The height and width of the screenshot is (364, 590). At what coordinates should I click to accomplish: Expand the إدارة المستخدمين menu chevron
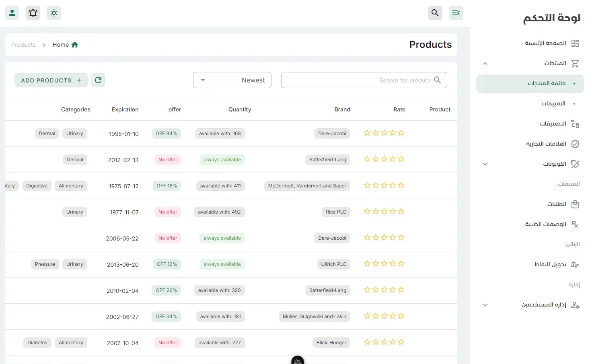[x=485, y=305]
